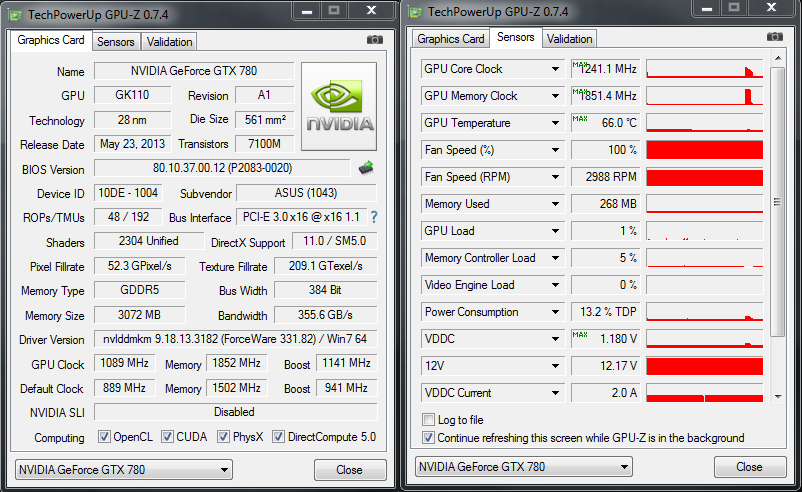Open Validation tab in the right window
802x492 pixels.
coord(569,39)
